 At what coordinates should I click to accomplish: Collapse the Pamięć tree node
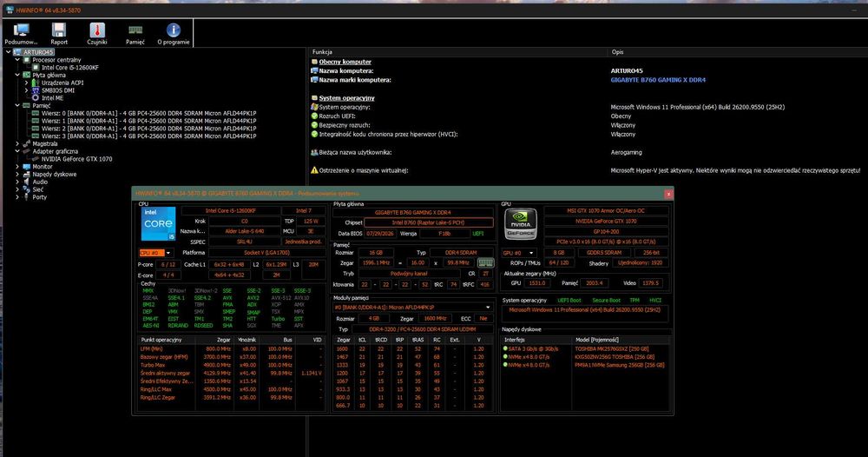tap(17, 105)
